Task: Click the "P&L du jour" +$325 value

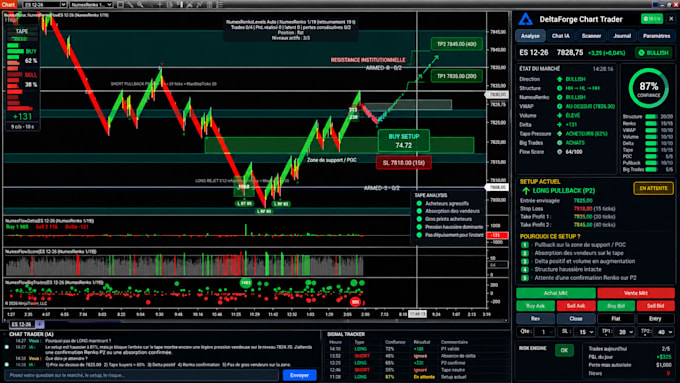Action: pyautogui.click(x=664, y=357)
